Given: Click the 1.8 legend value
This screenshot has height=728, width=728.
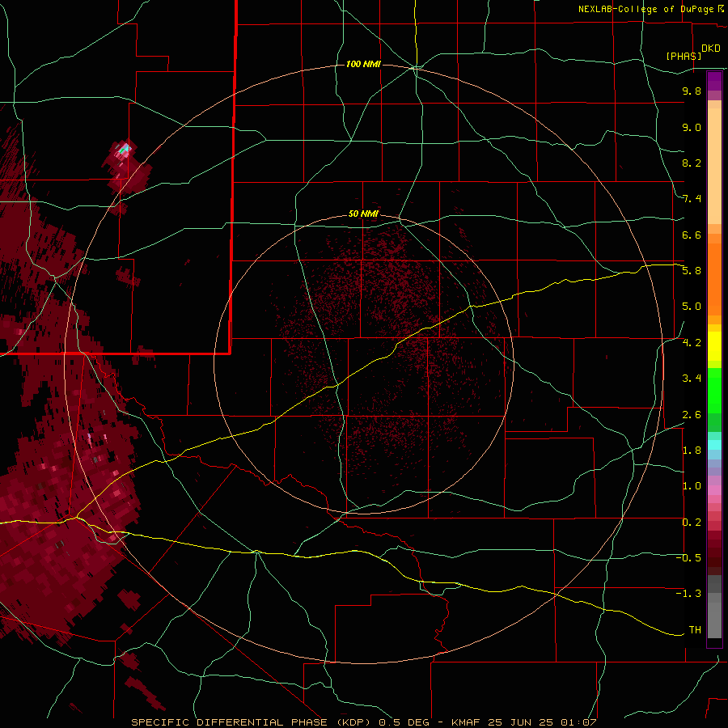Looking at the screenshot, I should [x=692, y=451].
